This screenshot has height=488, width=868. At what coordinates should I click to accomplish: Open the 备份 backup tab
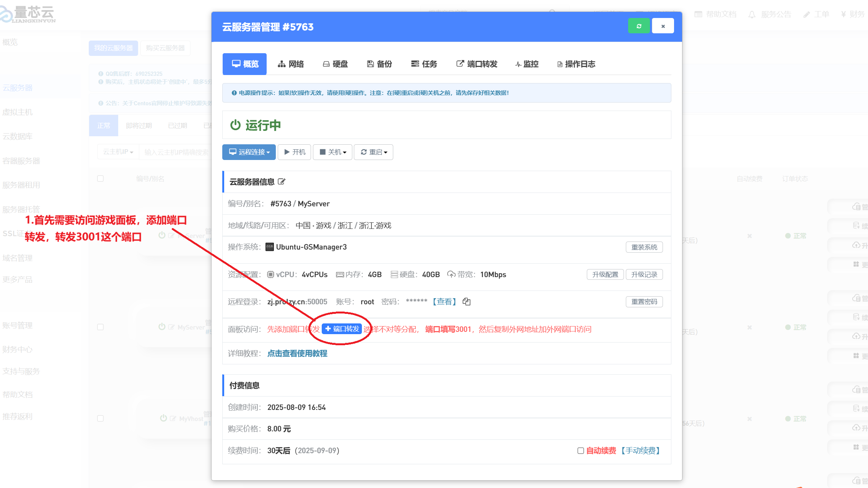(x=379, y=64)
